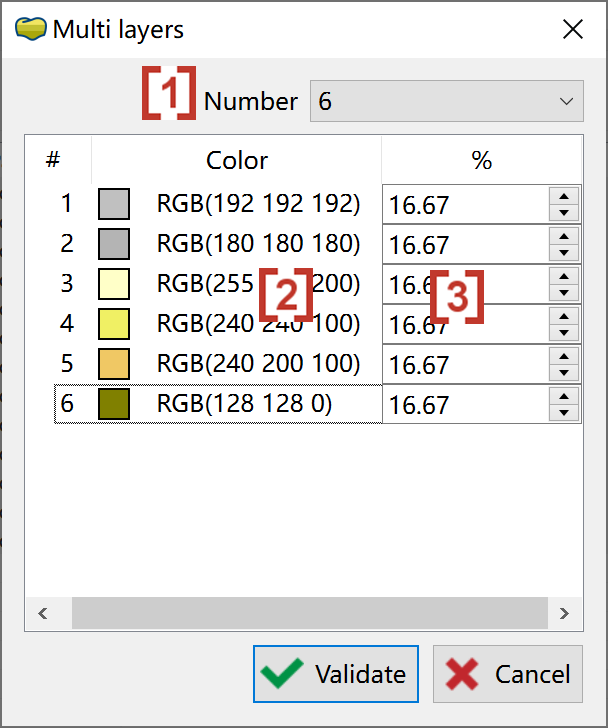Click the Cancel button
The width and height of the screenshot is (608, 728).
508,674
